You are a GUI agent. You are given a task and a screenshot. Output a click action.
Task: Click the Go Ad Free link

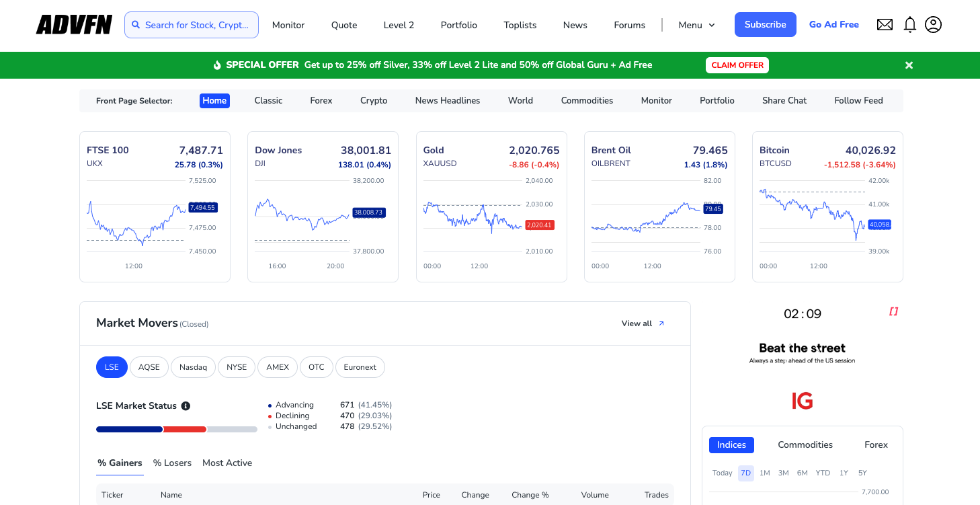(834, 24)
